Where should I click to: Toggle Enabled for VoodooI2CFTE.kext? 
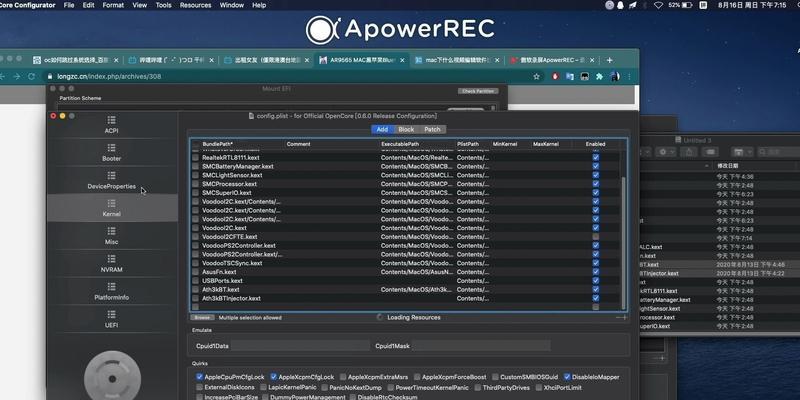coord(595,237)
